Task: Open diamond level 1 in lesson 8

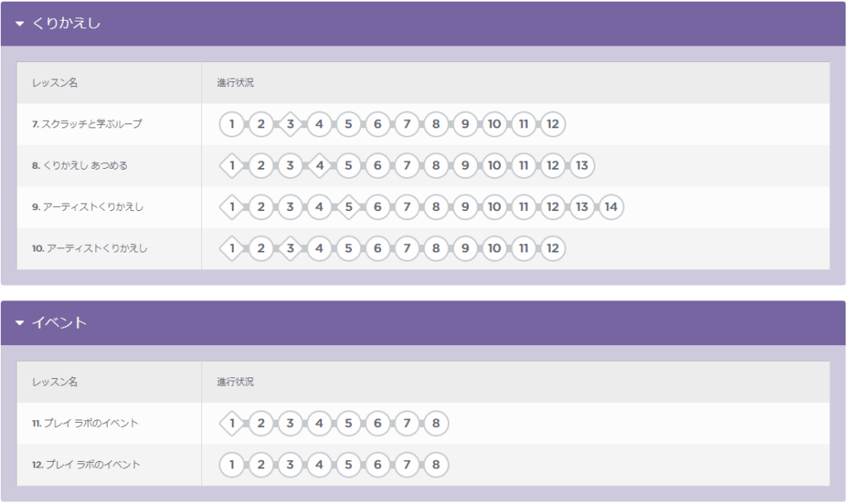Action: 232,166
